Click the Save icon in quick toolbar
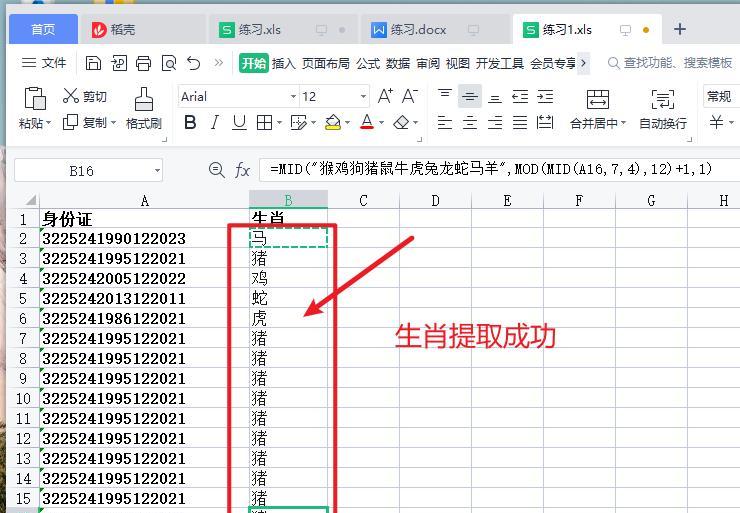This screenshot has height=513, width=740. pos(93,63)
